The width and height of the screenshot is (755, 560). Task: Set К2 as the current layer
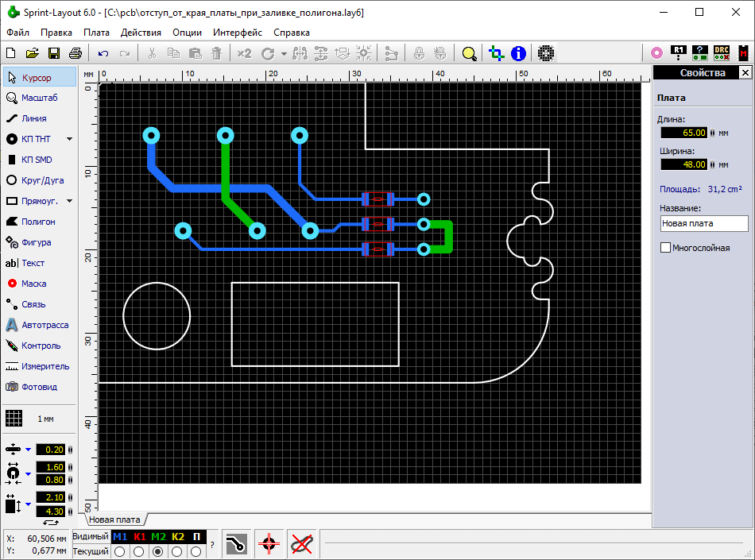coord(177,551)
